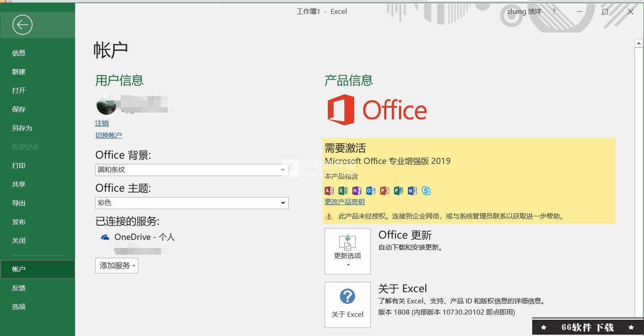Viewport: 644px width, 336px height.
Task: Maximize the Excel window
Action: [605, 12]
